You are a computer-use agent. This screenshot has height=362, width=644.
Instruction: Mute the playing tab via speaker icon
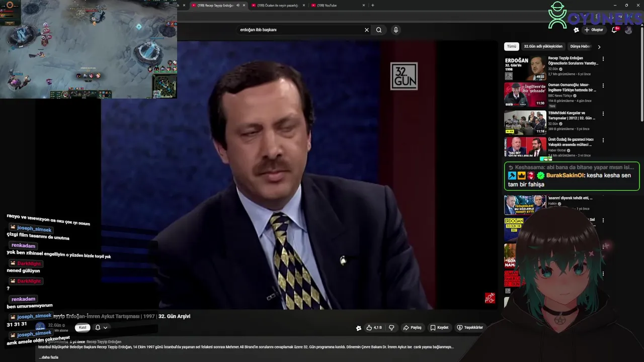point(237,6)
